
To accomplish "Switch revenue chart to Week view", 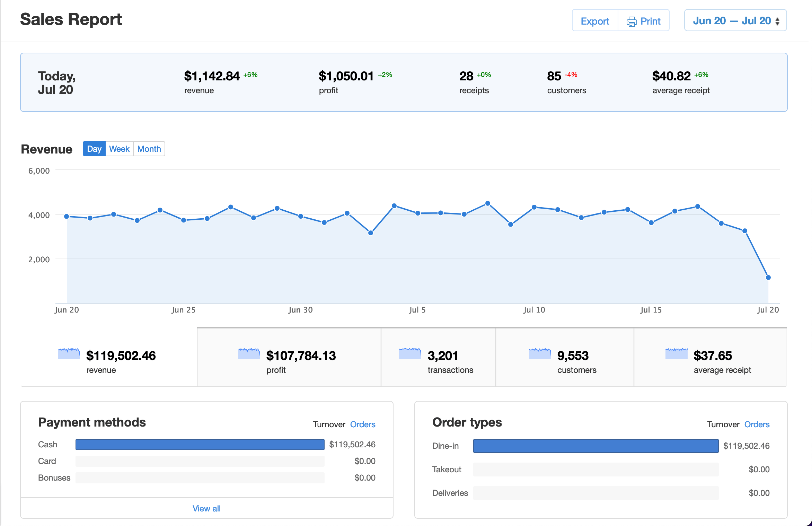I will point(119,149).
